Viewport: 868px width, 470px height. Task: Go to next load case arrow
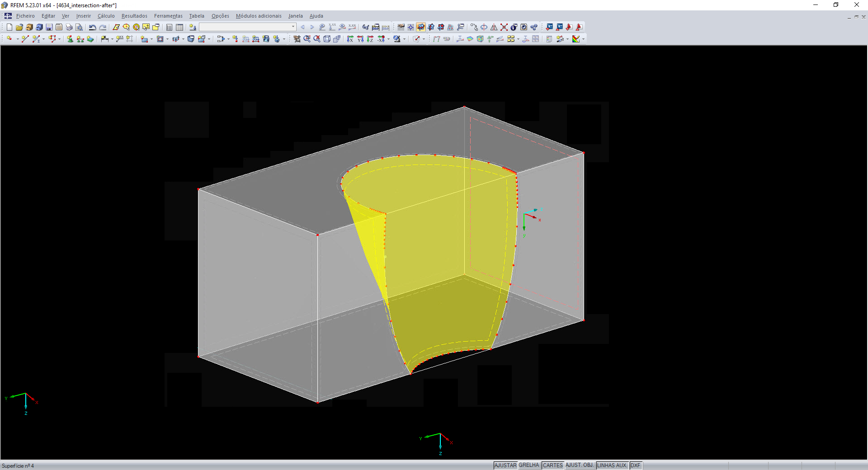click(312, 27)
